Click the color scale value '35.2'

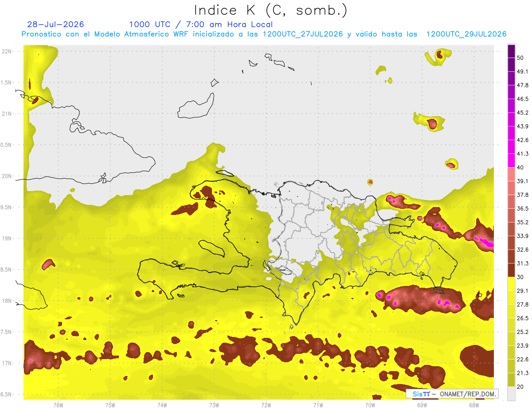[523, 222]
